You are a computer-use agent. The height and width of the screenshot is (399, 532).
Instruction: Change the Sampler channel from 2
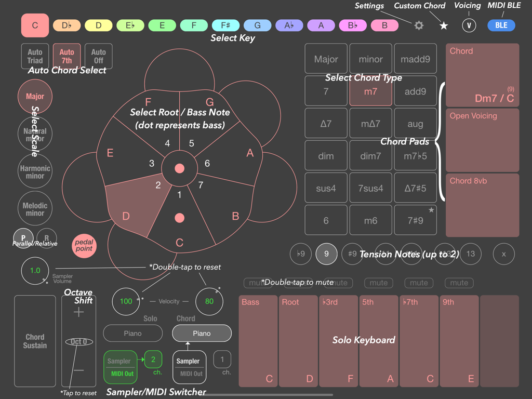click(154, 359)
